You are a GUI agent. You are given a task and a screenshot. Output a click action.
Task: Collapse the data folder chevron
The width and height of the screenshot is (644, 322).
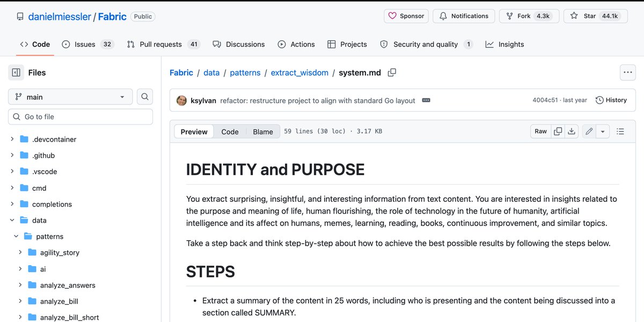coord(12,221)
